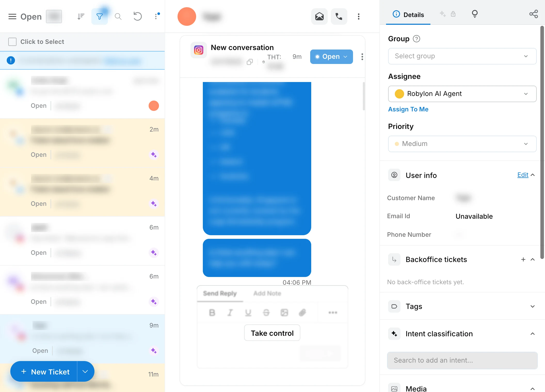Click the Italic formatting icon
Image resolution: width=545 pixels, height=392 pixels.
point(230,313)
